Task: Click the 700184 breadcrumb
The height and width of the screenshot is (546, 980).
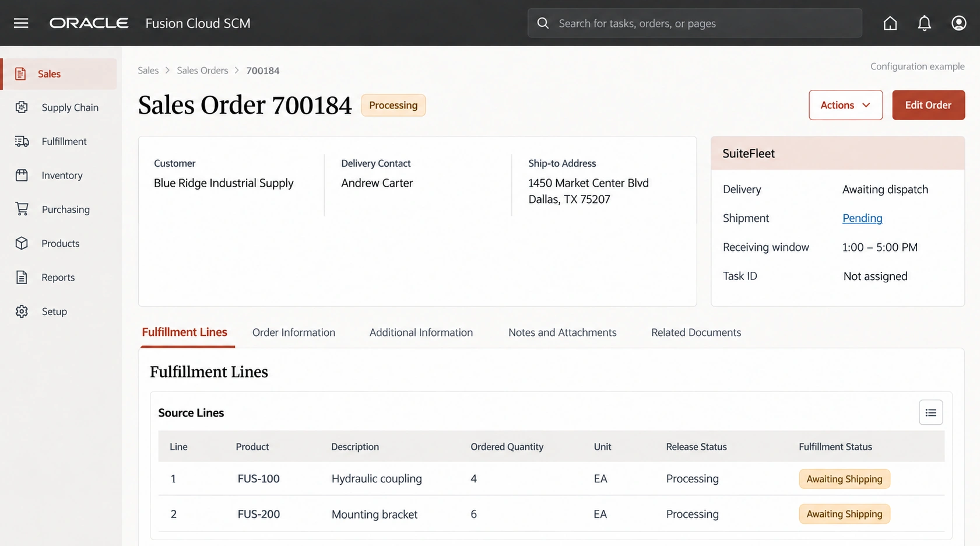Action: pyautogui.click(x=263, y=71)
